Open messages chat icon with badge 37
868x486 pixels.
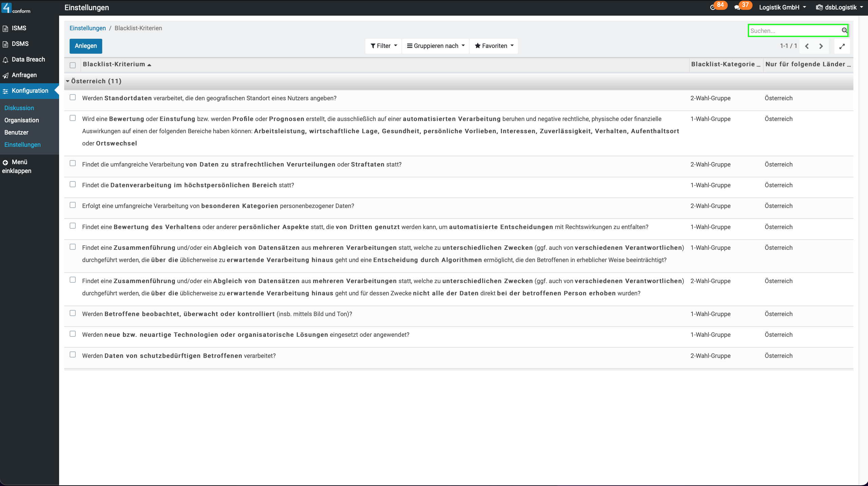737,7
